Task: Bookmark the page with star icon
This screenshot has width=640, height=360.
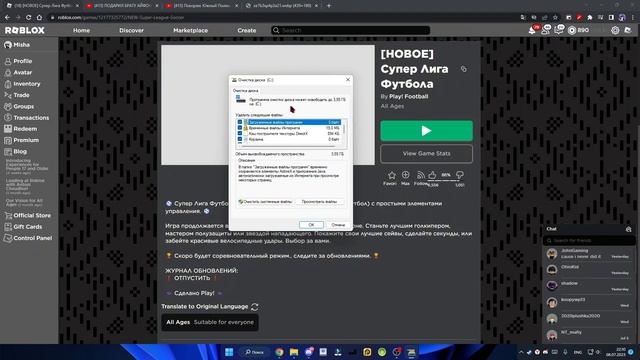Action: pos(555,18)
